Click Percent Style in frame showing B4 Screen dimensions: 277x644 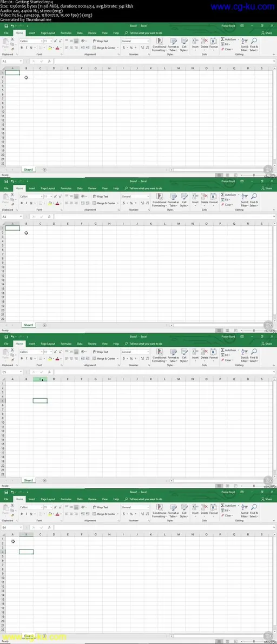tap(131, 514)
